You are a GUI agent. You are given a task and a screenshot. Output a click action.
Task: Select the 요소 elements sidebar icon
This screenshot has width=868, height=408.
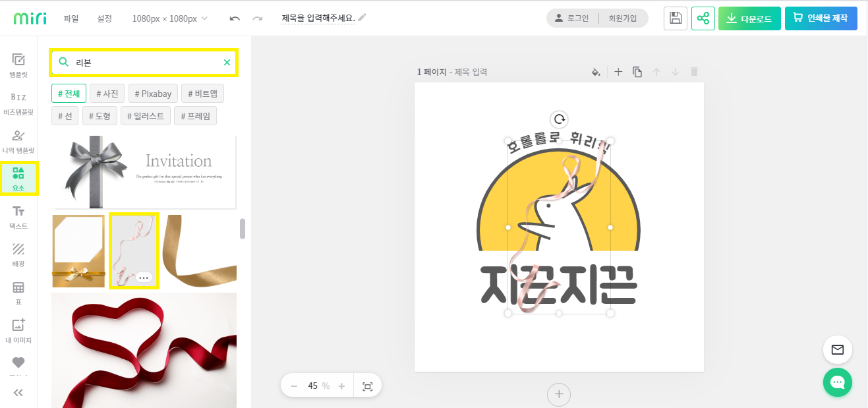[18, 179]
